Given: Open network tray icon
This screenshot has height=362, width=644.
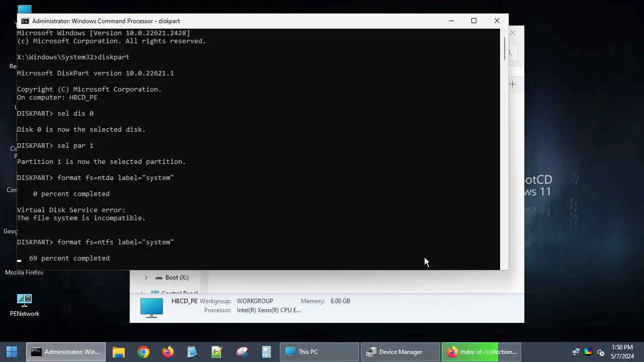Looking at the screenshot, I should pos(576,352).
